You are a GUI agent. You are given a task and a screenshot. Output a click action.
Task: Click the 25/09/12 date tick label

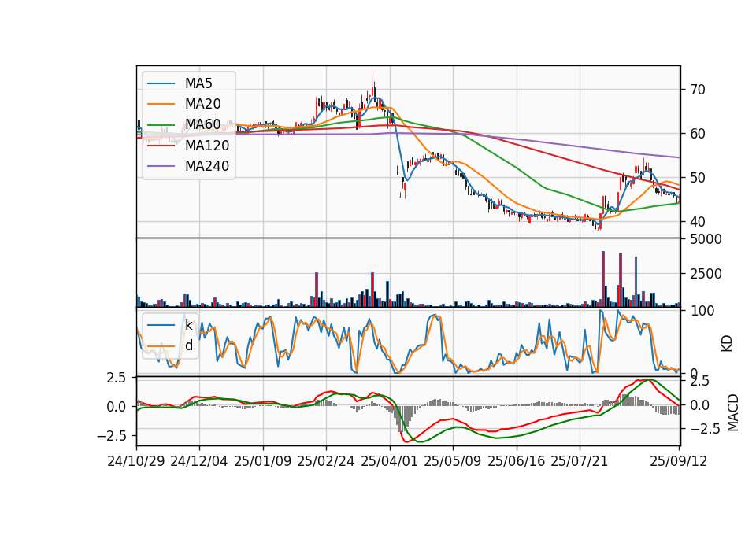[x=679, y=462]
